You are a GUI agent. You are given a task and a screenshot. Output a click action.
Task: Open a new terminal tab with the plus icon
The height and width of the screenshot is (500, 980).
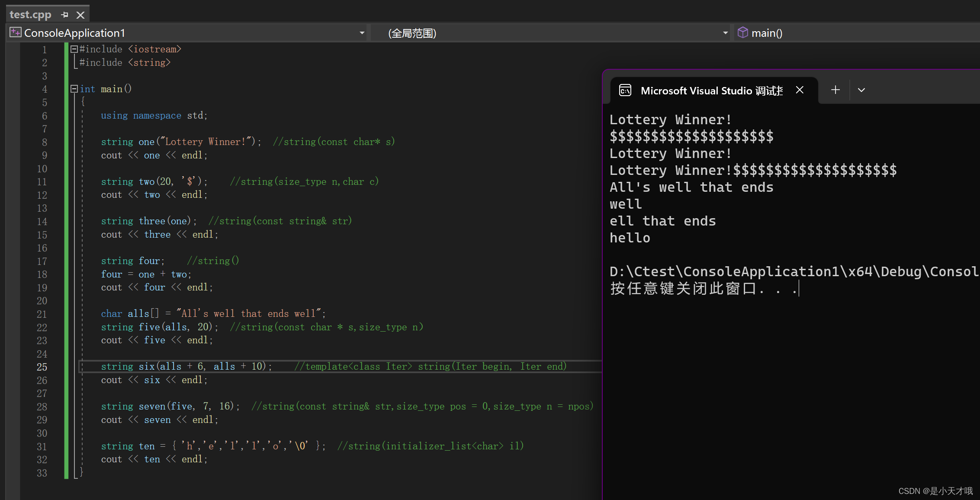(x=835, y=90)
